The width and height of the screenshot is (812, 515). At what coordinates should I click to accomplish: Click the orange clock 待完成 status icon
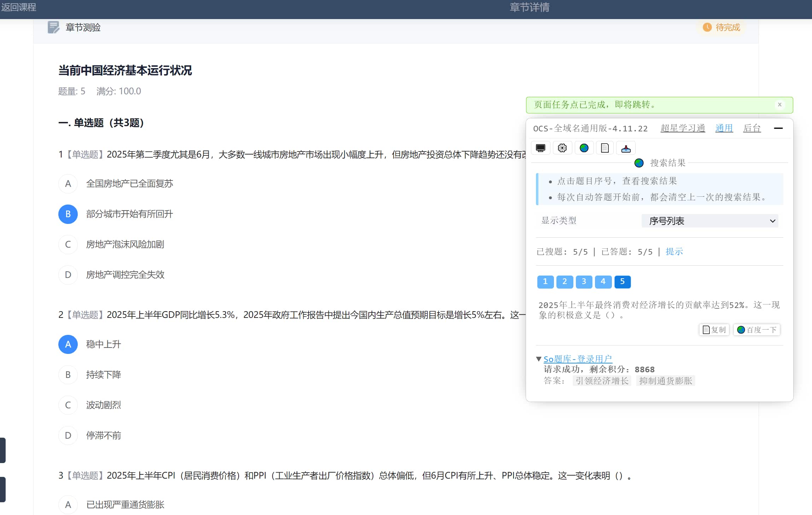(707, 27)
